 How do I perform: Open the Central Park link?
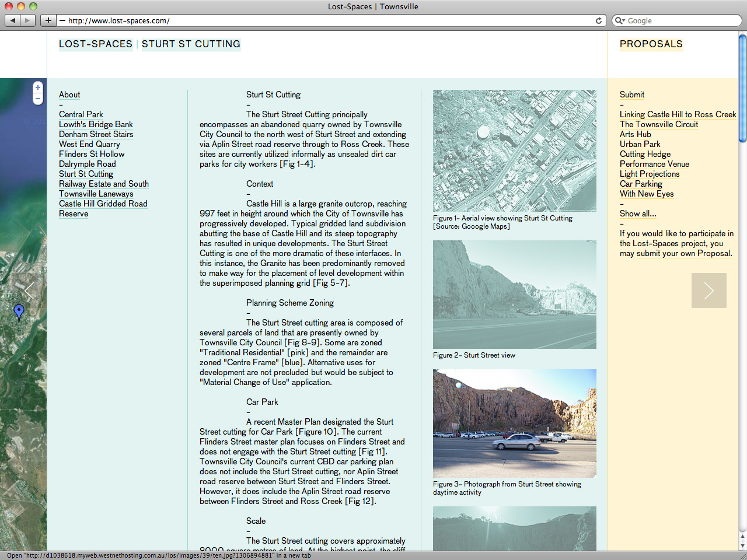click(x=81, y=114)
